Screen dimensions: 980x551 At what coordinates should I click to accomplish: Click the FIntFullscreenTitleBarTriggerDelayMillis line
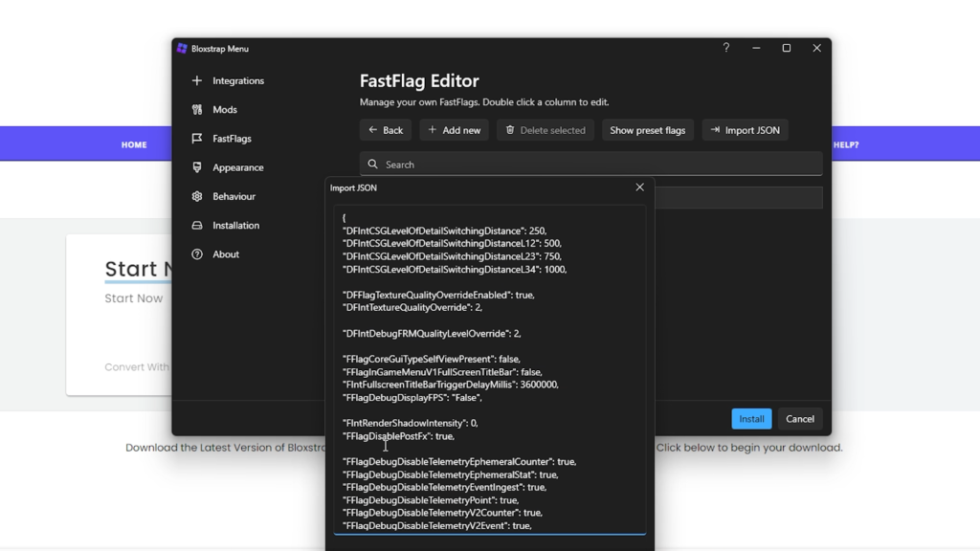[451, 385]
